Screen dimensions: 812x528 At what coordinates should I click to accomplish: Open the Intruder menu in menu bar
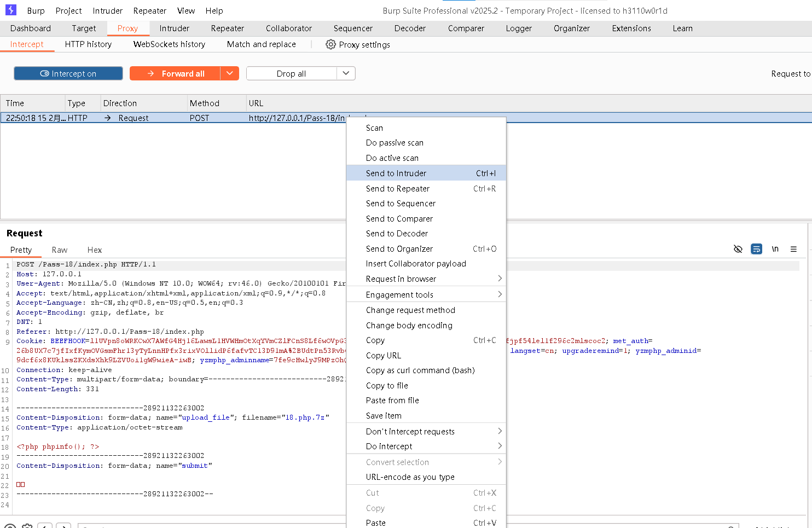pyautogui.click(x=107, y=10)
